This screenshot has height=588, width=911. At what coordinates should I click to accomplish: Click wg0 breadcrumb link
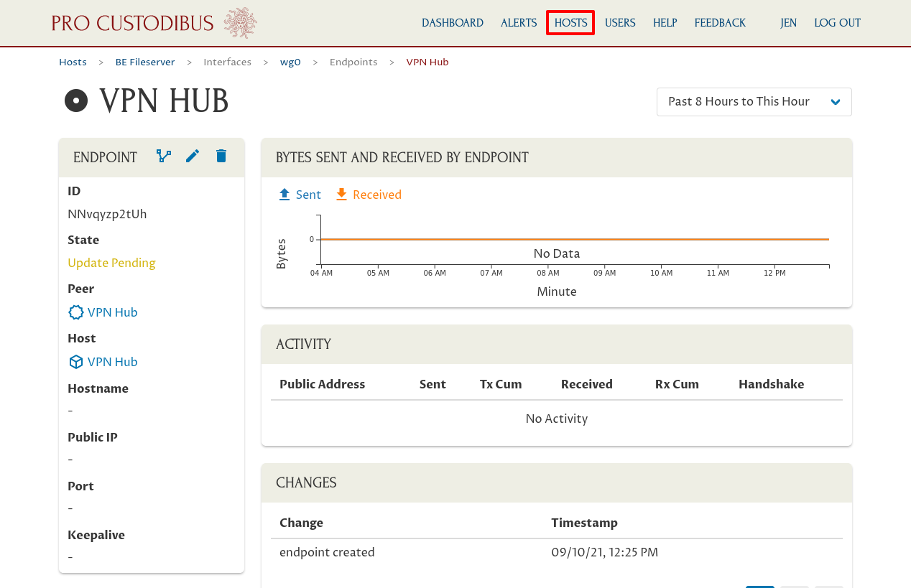(290, 62)
